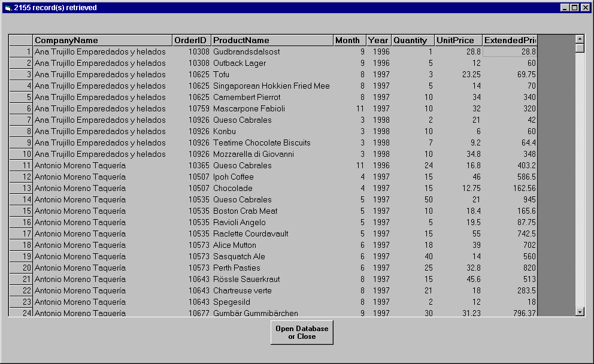Click the window icon in title bar
The height and width of the screenshot is (364, 594).
click(8, 8)
